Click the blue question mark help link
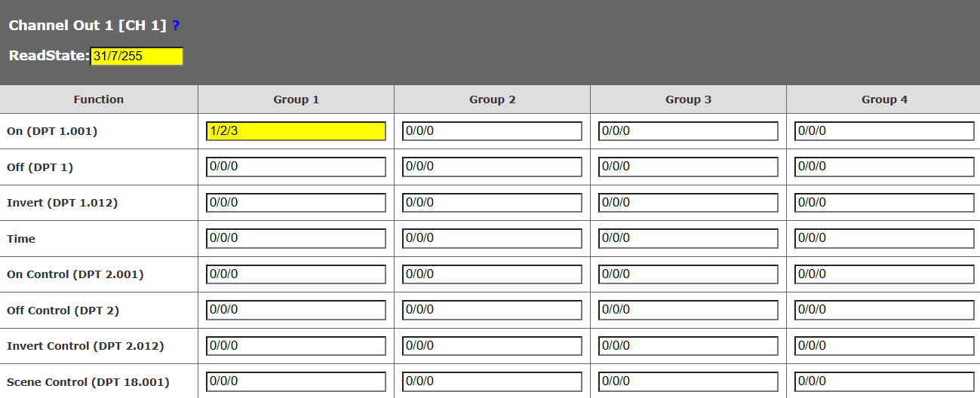The image size is (980, 398). (x=176, y=26)
